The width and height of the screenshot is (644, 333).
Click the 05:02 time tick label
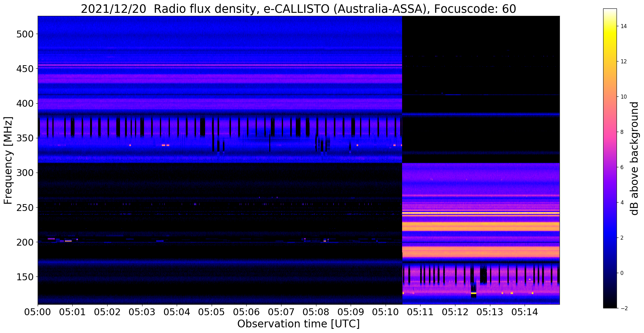click(107, 312)
